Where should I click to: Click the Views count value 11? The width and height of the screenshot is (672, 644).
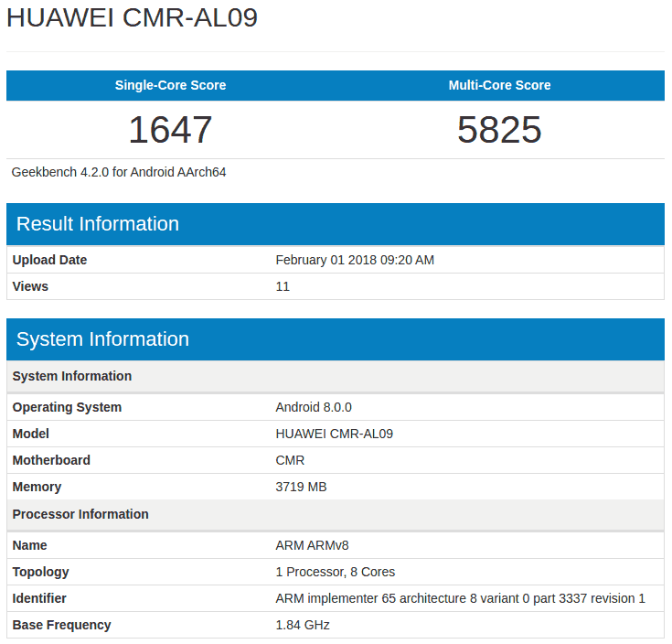pyautogui.click(x=283, y=286)
